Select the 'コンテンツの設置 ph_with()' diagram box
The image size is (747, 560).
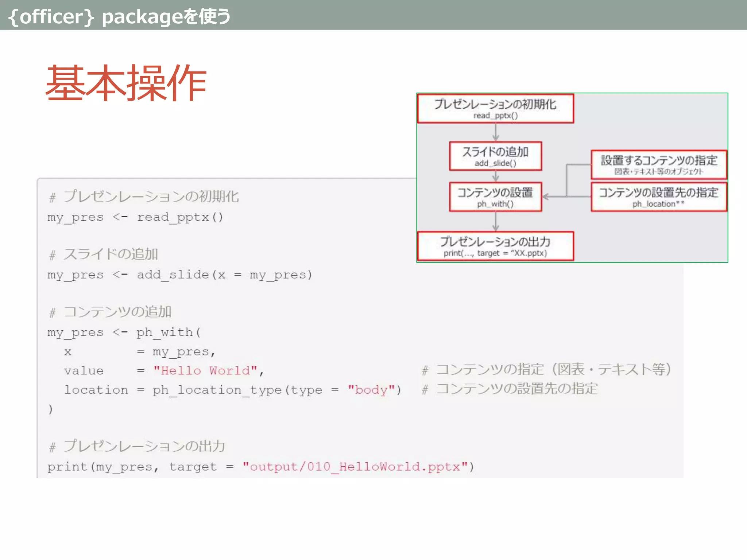495,197
